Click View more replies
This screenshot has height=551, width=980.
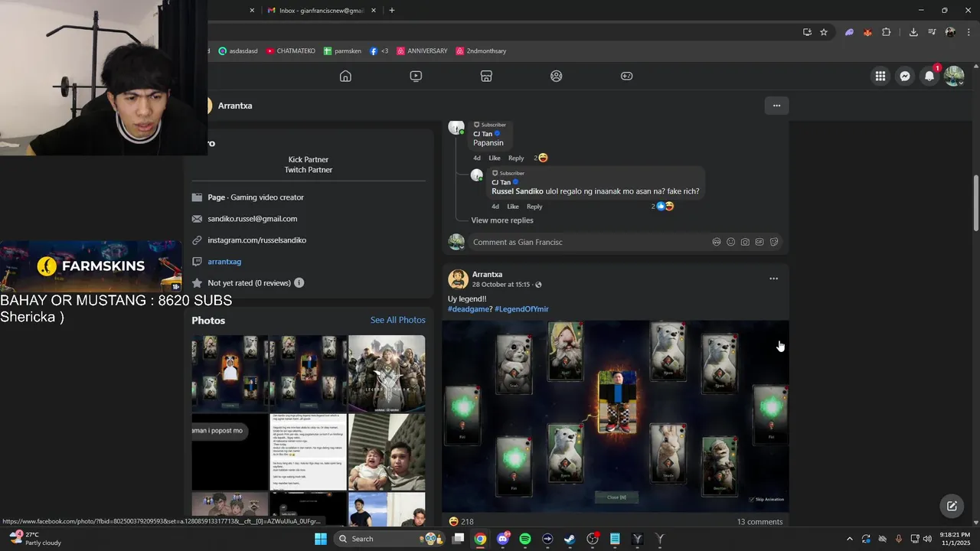click(x=502, y=220)
